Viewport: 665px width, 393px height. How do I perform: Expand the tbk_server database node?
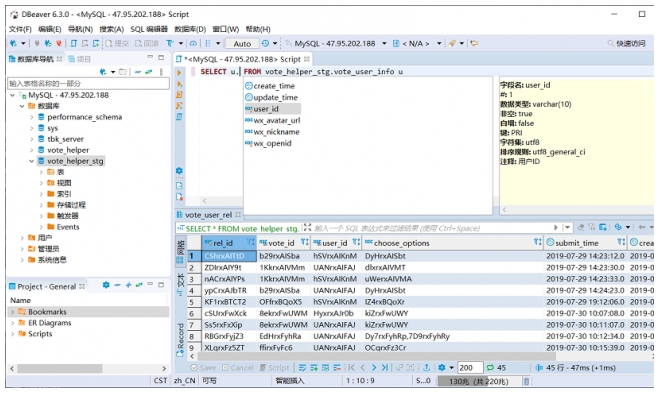(x=31, y=139)
